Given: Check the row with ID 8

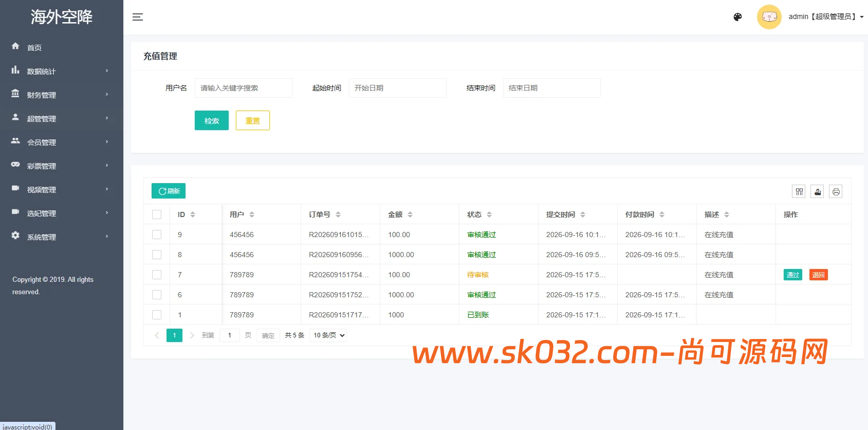Looking at the screenshot, I should 157,255.
